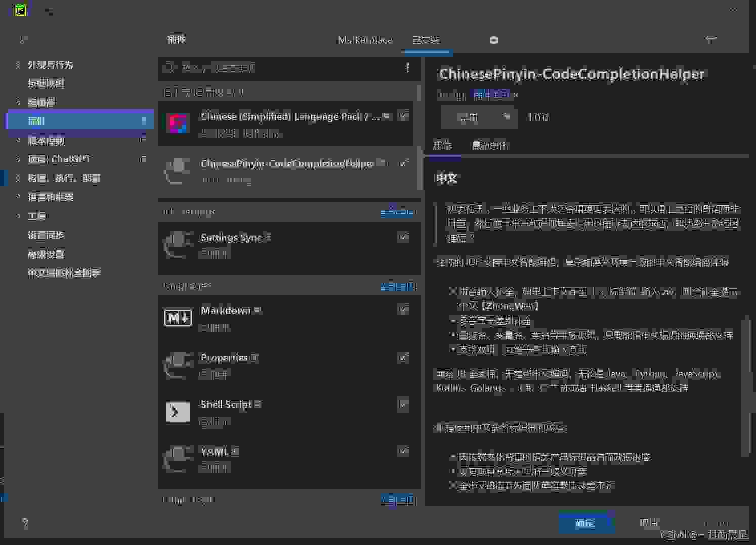
Task: Click the settings search magnifier icon
Action: coord(23,40)
